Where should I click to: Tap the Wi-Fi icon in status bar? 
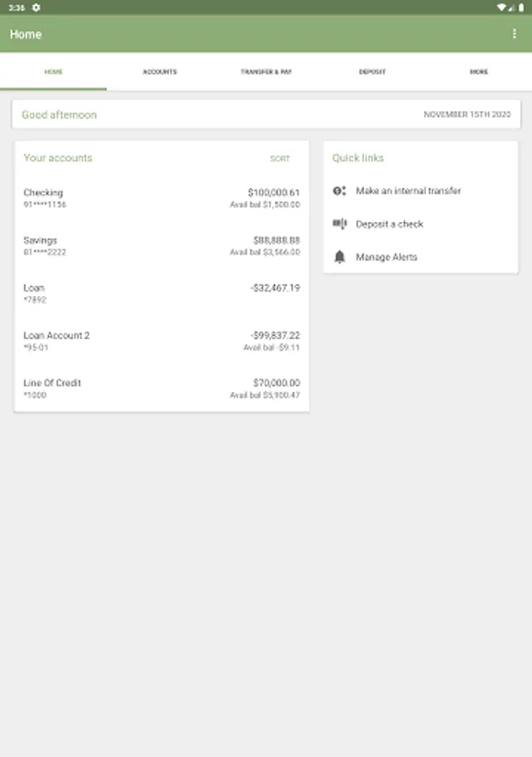coord(501,7)
